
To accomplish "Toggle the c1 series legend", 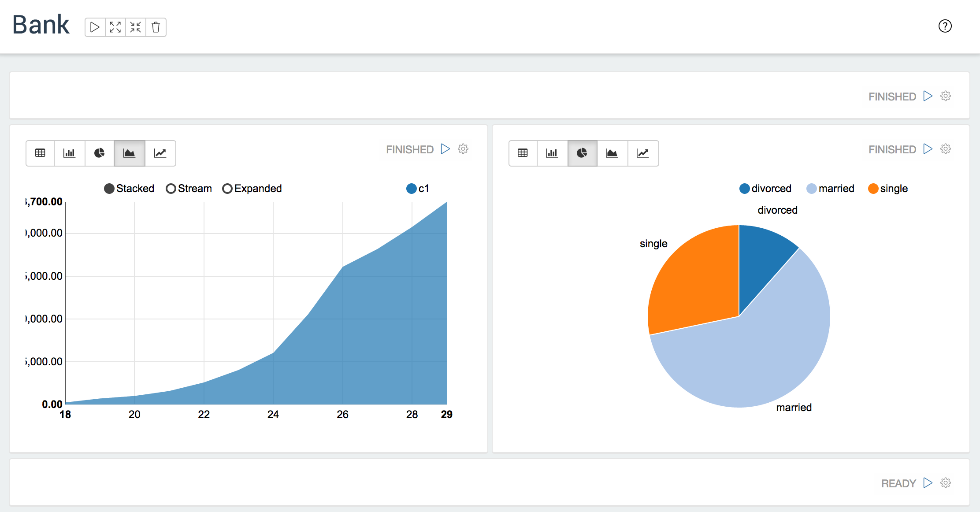I will click(x=412, y=189).
